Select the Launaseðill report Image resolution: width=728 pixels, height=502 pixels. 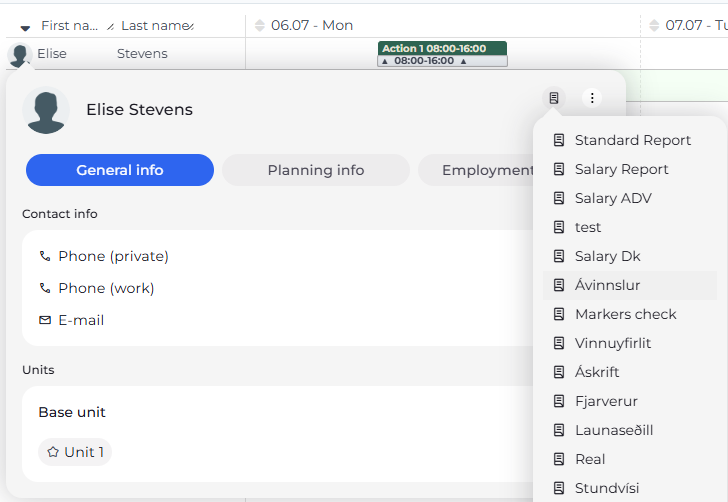(x=630, y=430)
